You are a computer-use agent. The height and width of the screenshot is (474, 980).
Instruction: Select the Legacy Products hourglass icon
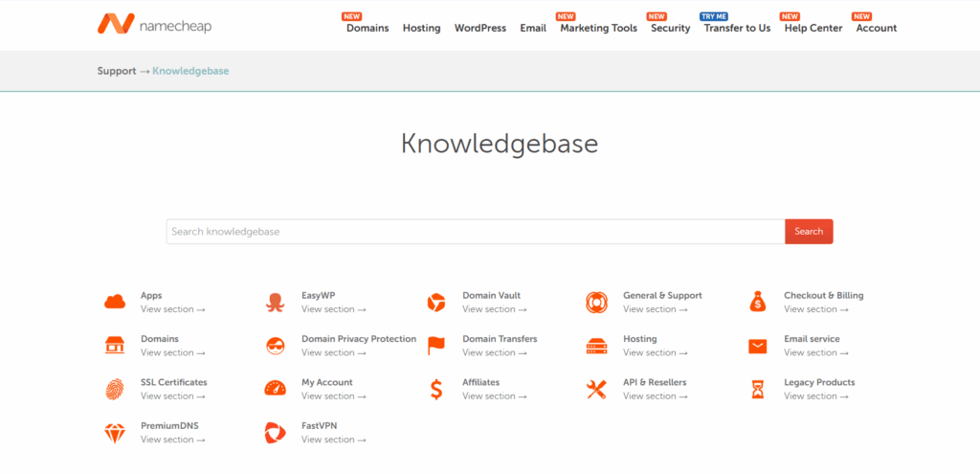(x=758, y=390)
